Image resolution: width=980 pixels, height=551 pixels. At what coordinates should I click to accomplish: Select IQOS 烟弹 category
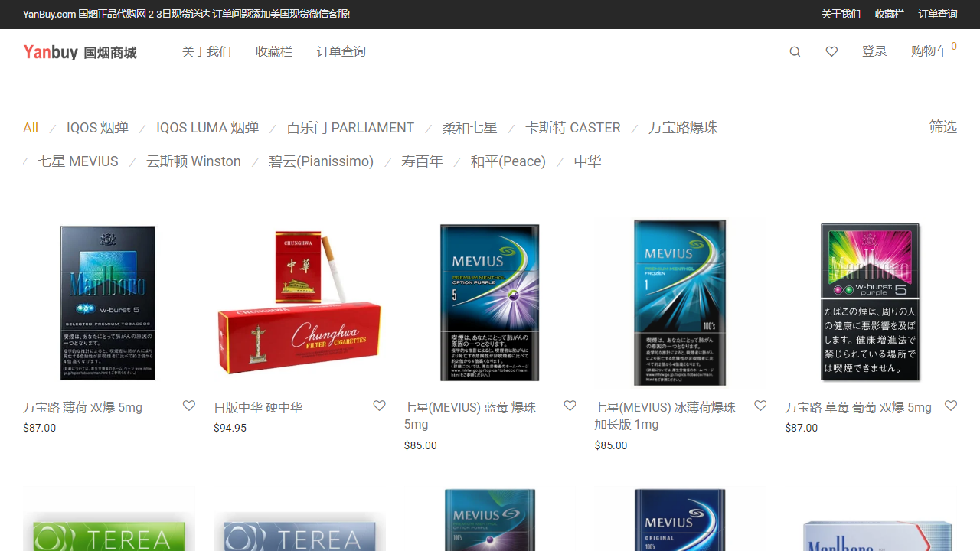pos(97,128)
